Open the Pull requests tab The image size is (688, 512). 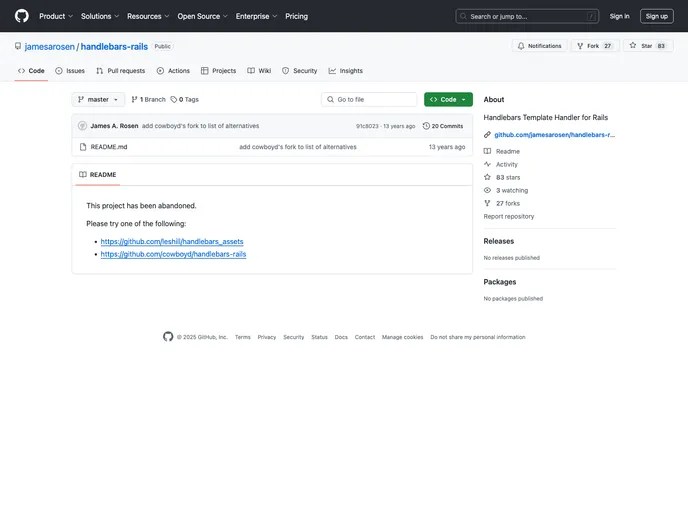(121, 71)
